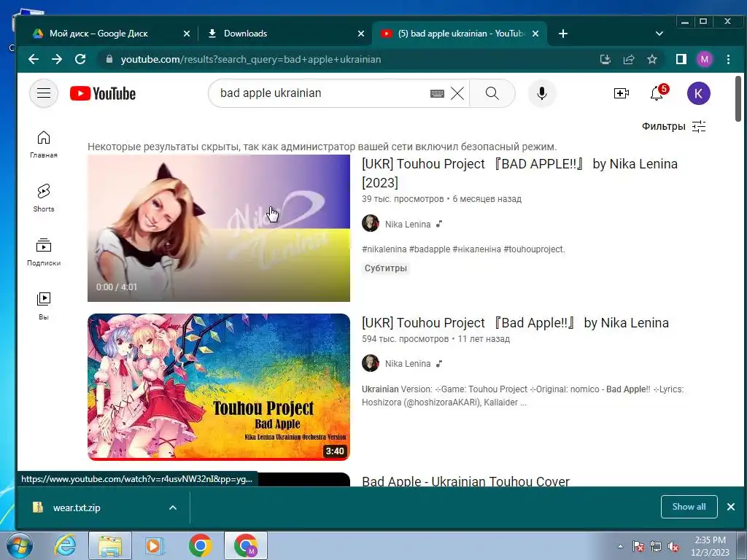
Task: Bookmark this page with the star icon
Action: coord(651,59)
